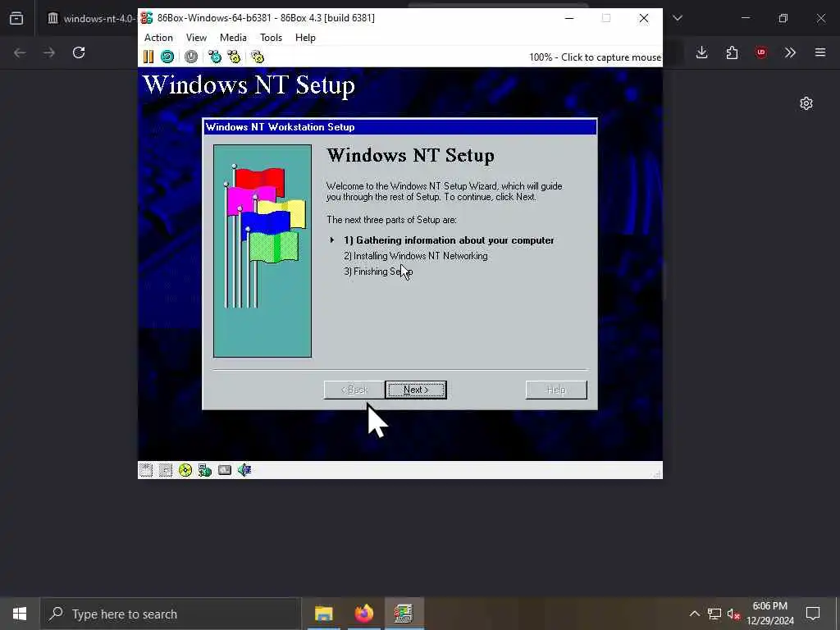This screenshot has height=630, width=840.
Task: Open the browser Downloads panel
Action: [x=702, y=52]
